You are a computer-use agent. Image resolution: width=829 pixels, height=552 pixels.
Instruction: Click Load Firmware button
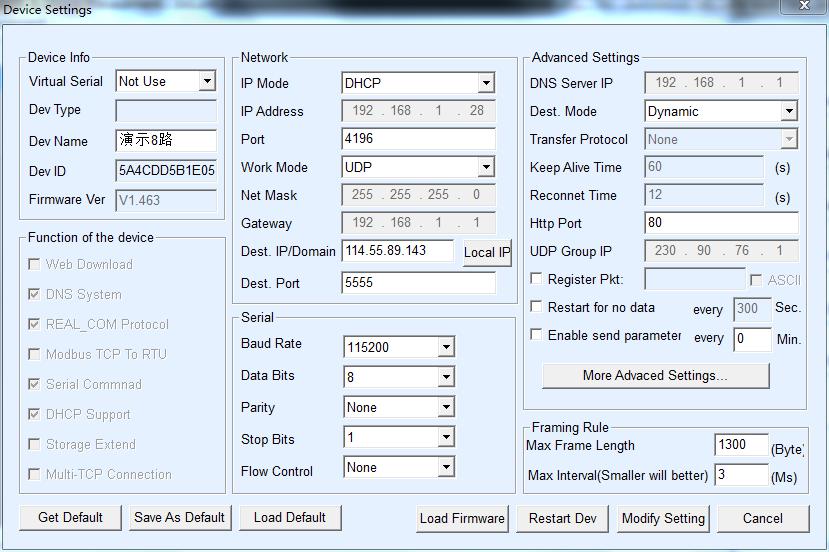point(462,518)
